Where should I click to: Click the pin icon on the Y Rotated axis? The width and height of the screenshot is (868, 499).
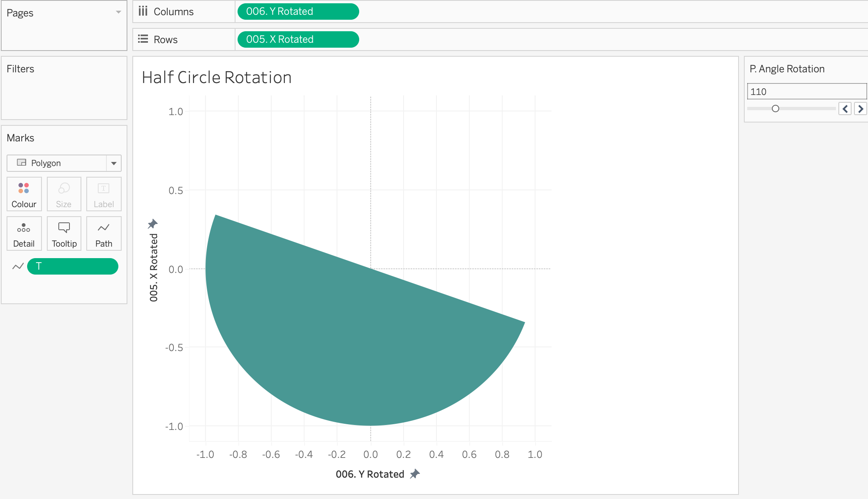pyautogui.click(x=415, y=474)
